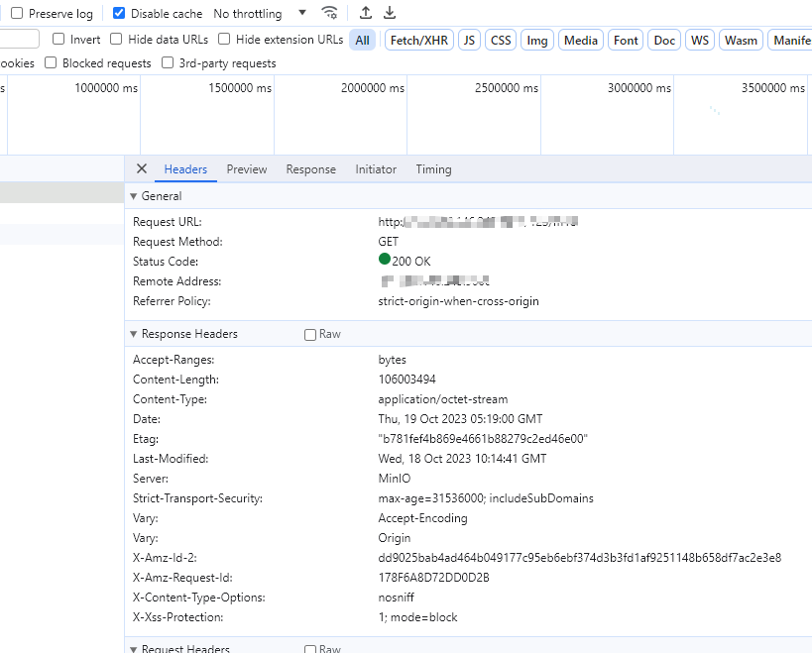Screen dimensions: 812x653
Task: Uncheck the Disable cache checkbox
Action: (x=119, y=13)
